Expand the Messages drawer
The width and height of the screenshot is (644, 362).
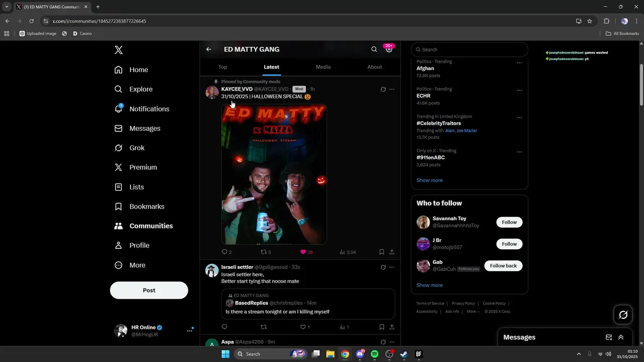click(x=621, y=337)
